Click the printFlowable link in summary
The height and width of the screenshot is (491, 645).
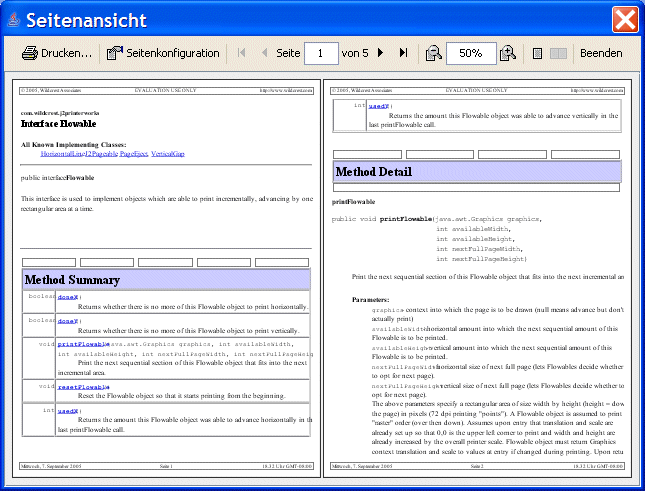pyautogui.click(x=84, y=344)
